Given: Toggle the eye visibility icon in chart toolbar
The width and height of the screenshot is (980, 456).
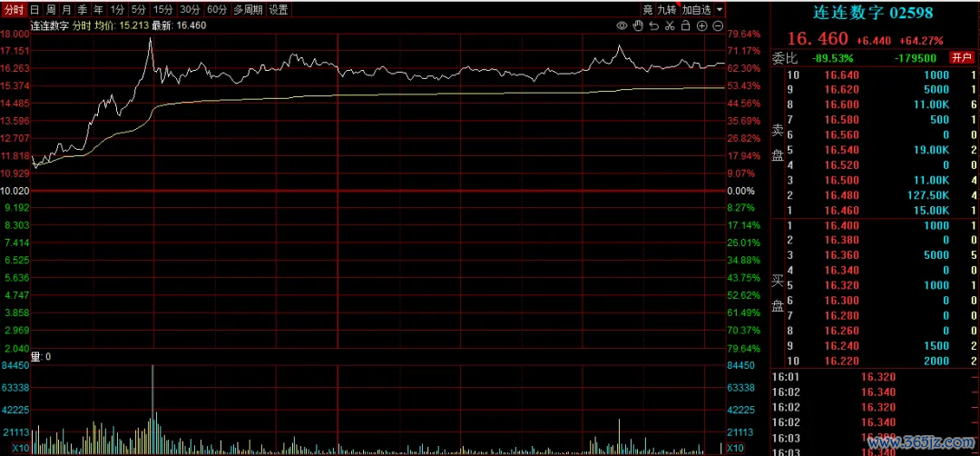Looking at the screenshot, I should (622, 25).
